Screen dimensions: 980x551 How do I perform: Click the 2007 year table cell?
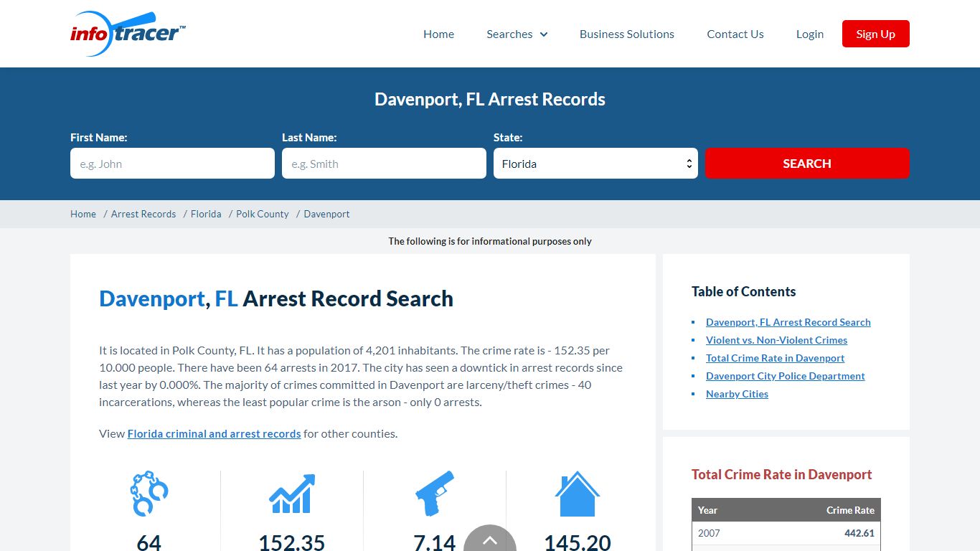click(709, 533)
